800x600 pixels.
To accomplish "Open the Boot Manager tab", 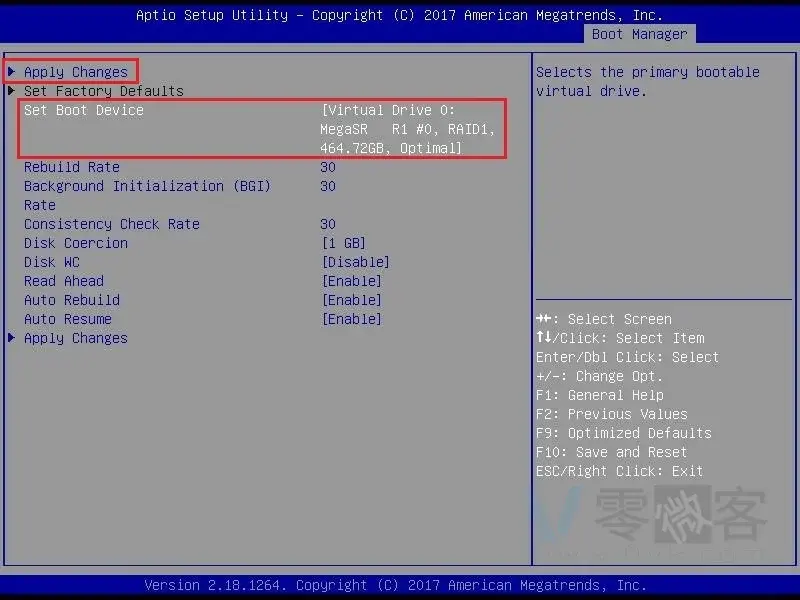I will click(640, 34).
